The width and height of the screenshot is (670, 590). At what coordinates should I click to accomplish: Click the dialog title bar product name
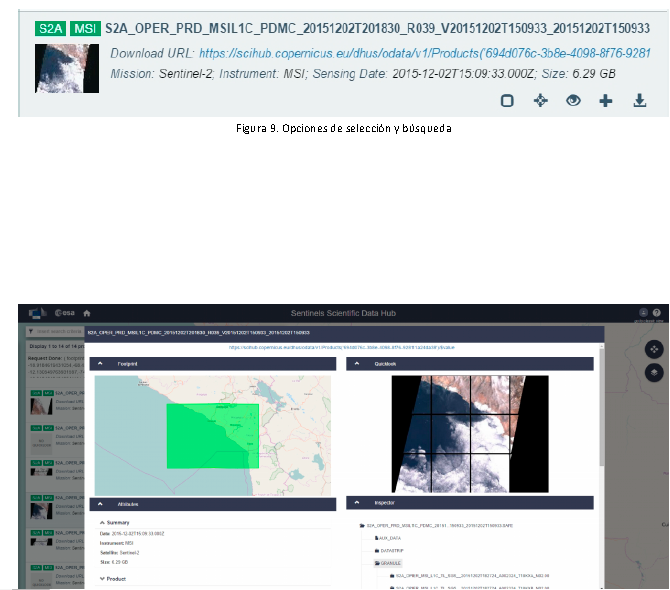(x=199, y=332)
